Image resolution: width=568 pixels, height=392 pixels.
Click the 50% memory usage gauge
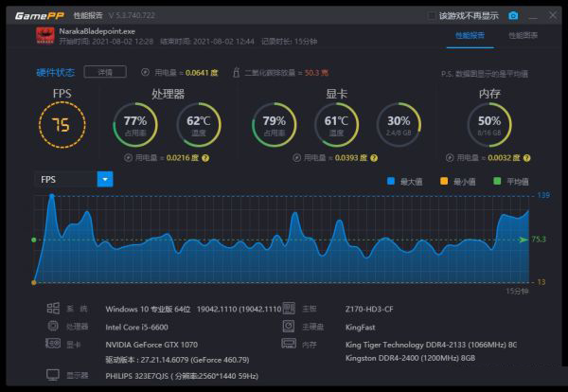tap(489, 125)
